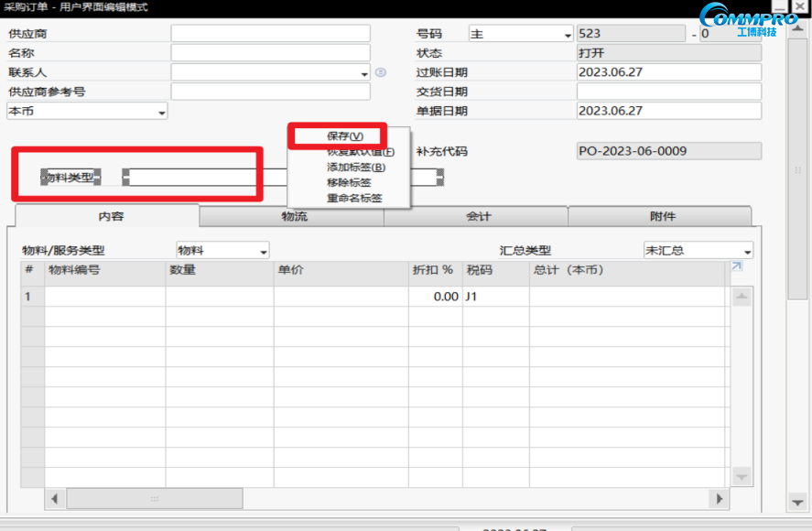This screenshot has height=531, width=812.
Task: Click the scroll down arrow of the item table
Action: [740, 478]
